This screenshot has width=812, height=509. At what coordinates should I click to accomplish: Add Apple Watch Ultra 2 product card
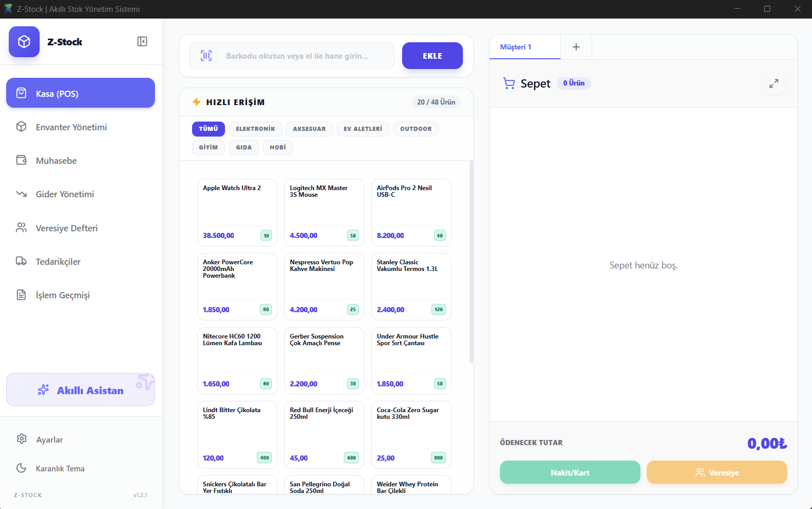pyautogui.click(x=237, y=213)
